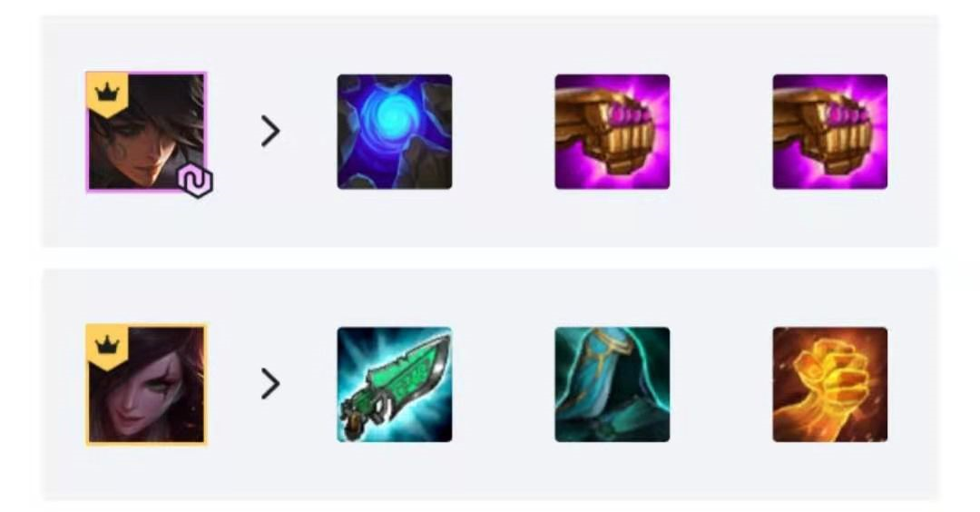Select the blue swirling portal item icon
This screenshot has height=512, width=980.
coord(395,132)
